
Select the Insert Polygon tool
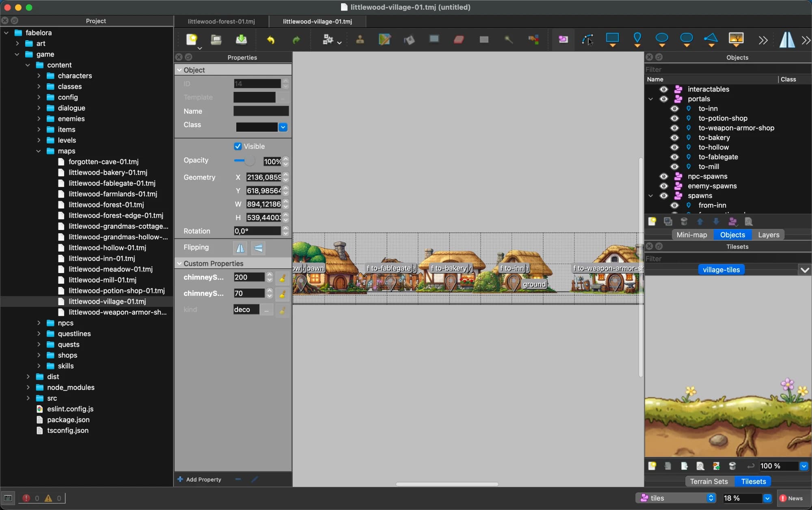[711, 39]
